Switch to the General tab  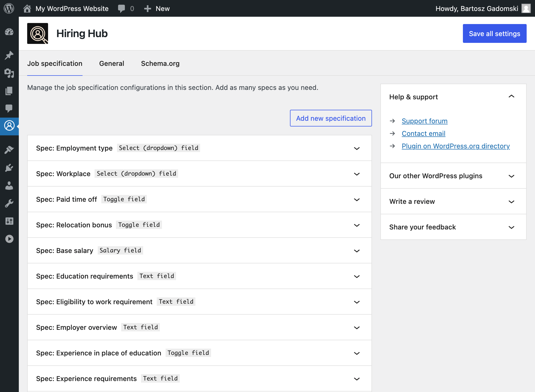(x=112, y=64)
